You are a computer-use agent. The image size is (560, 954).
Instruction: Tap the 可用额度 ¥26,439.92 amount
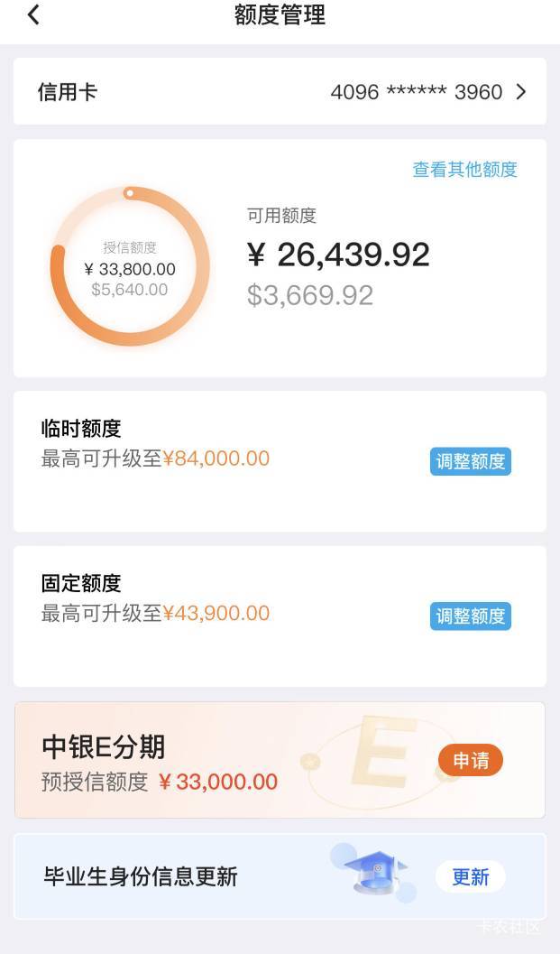338,255
